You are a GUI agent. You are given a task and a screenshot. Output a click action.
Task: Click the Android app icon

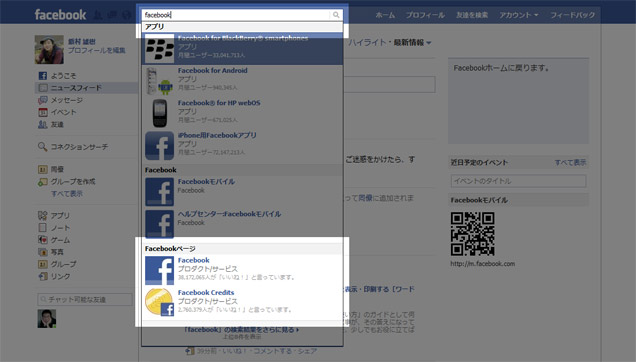coord(159,81)
